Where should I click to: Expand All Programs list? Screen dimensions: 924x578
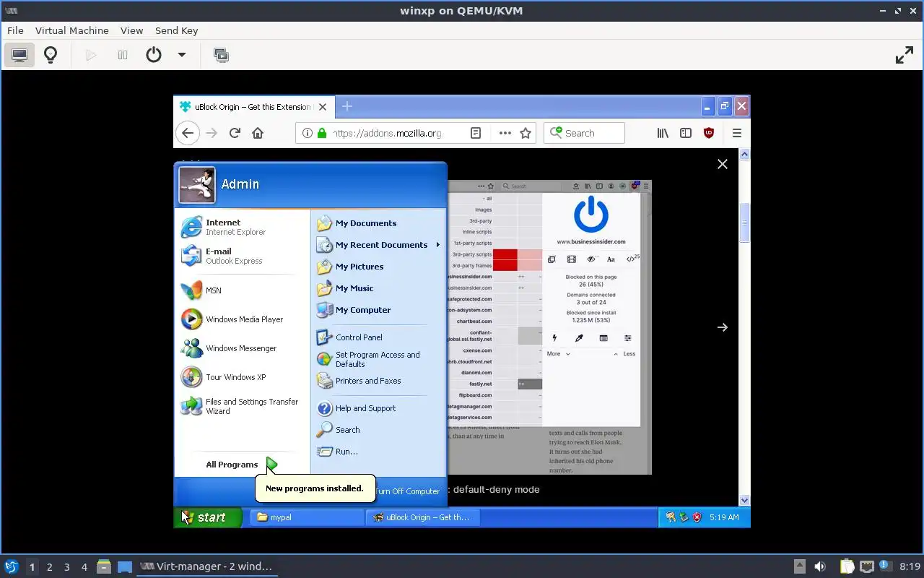(x=243, y=465)
